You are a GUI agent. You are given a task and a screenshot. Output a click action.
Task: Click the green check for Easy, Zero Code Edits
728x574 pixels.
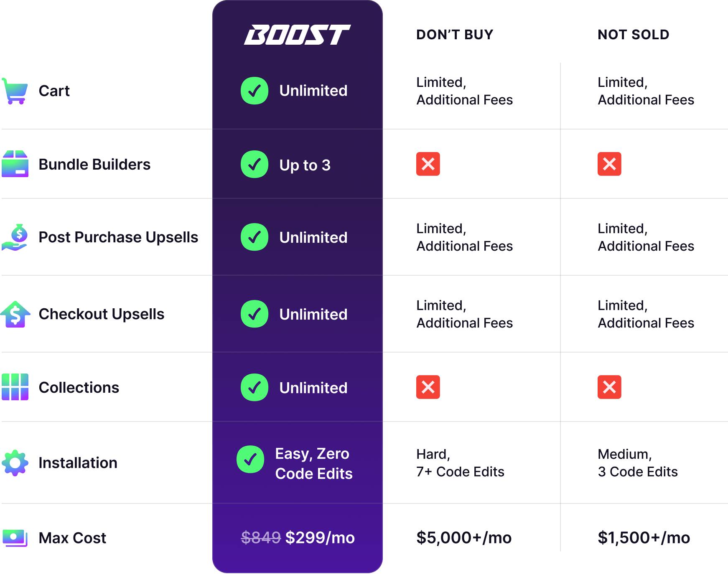pos(250,460)
